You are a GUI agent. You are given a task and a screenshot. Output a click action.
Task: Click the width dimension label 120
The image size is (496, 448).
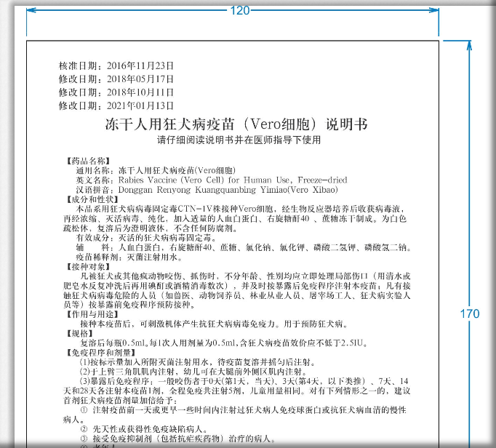(x=239, y=10)
